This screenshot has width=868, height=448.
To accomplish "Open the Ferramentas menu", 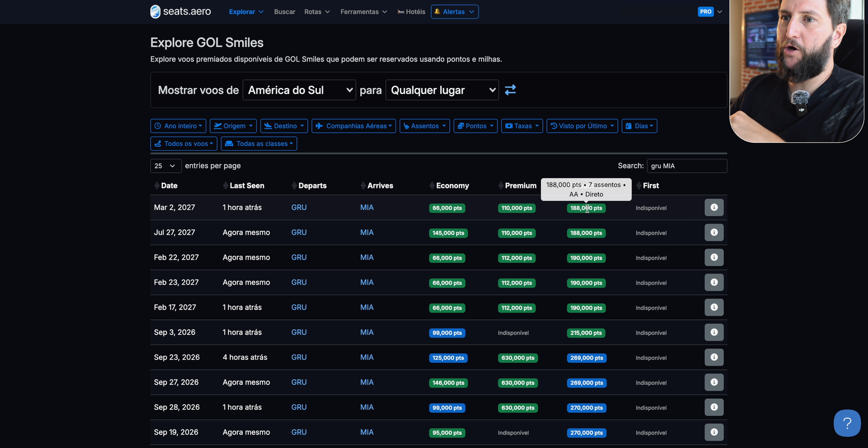I will click(x=364, y=12).
